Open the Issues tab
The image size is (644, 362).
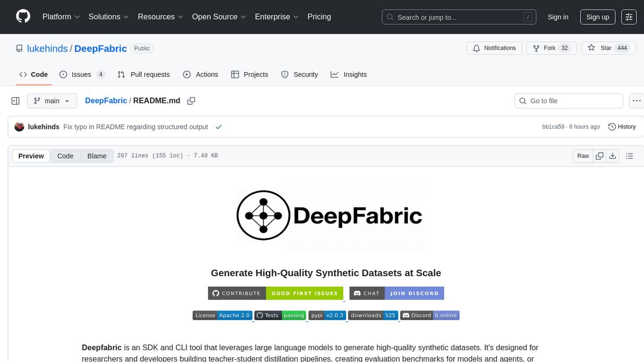[x=82, y=74]
